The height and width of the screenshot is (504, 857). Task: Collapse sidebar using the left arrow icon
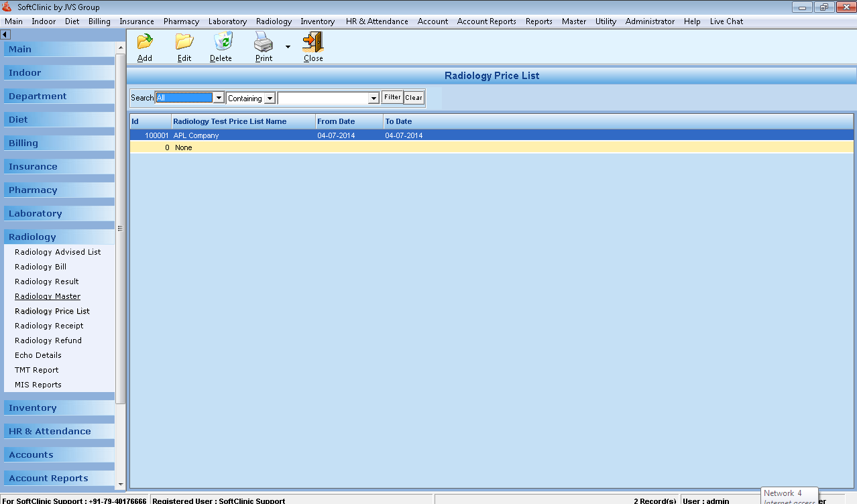click(x=5, y=34)
